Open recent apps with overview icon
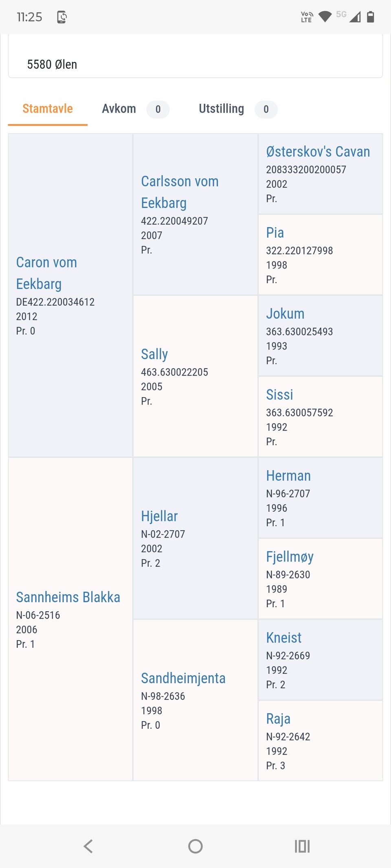This screenshot has width=391, height=868. (302, 846)
